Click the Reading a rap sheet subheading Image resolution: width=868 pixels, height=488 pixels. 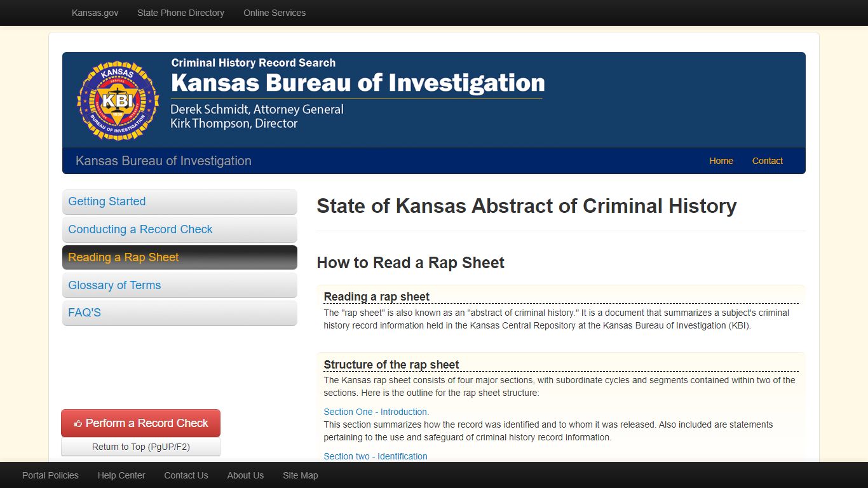coord(376,297)
